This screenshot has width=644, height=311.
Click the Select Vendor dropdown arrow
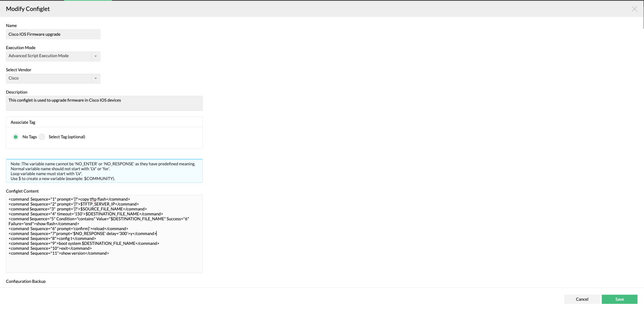click(96, 79)
